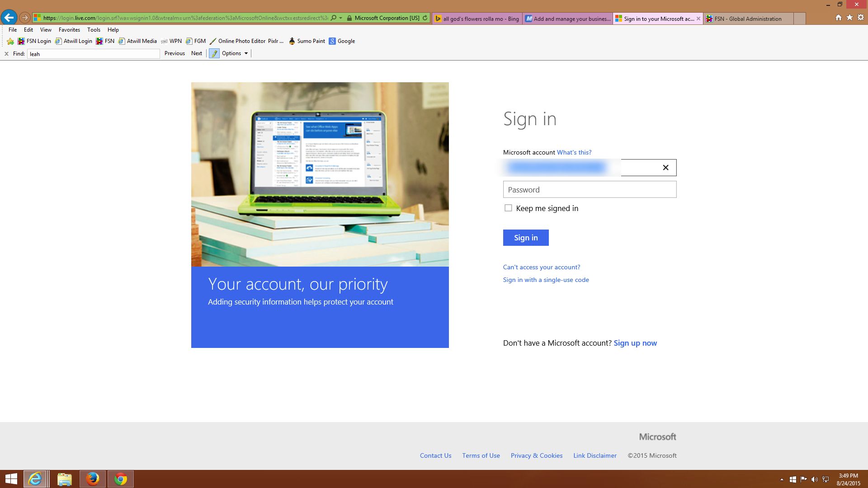This screenshot has width=868, height=488.
Task: Click the browser back arrow button
Action: click(9, 18)
